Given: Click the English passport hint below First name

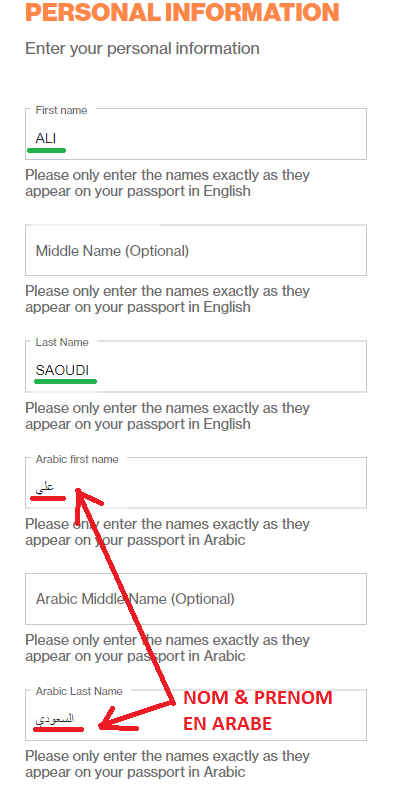Looking at the screenshot, I should pyautogui.click(x=168, y=183).
